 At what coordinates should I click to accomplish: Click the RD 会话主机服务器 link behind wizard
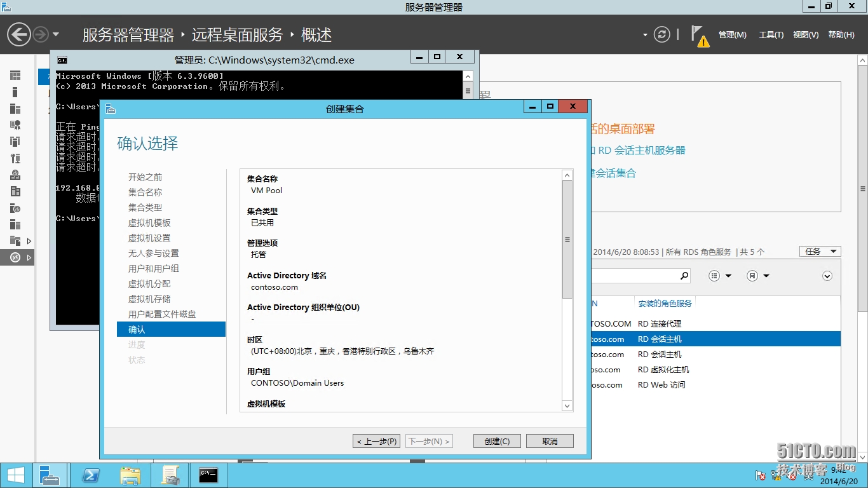pyautogui.click(x=639, y=151)
